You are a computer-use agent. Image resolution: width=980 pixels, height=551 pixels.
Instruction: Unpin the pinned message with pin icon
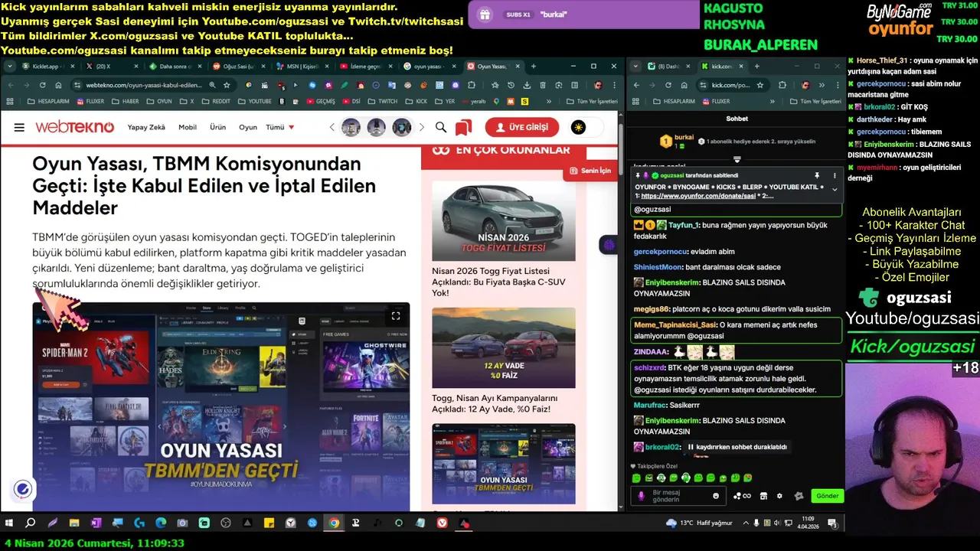tap(817, 176)
